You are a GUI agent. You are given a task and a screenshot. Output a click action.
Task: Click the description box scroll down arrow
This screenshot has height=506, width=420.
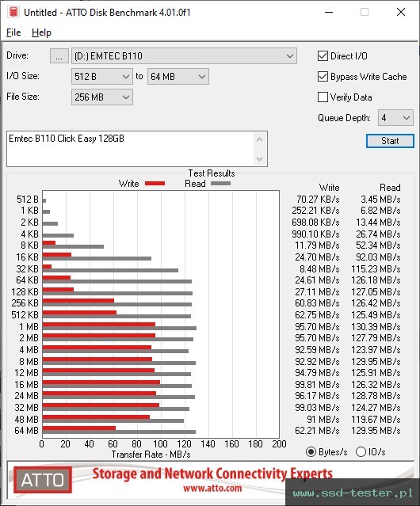click(x=260, y=158)
